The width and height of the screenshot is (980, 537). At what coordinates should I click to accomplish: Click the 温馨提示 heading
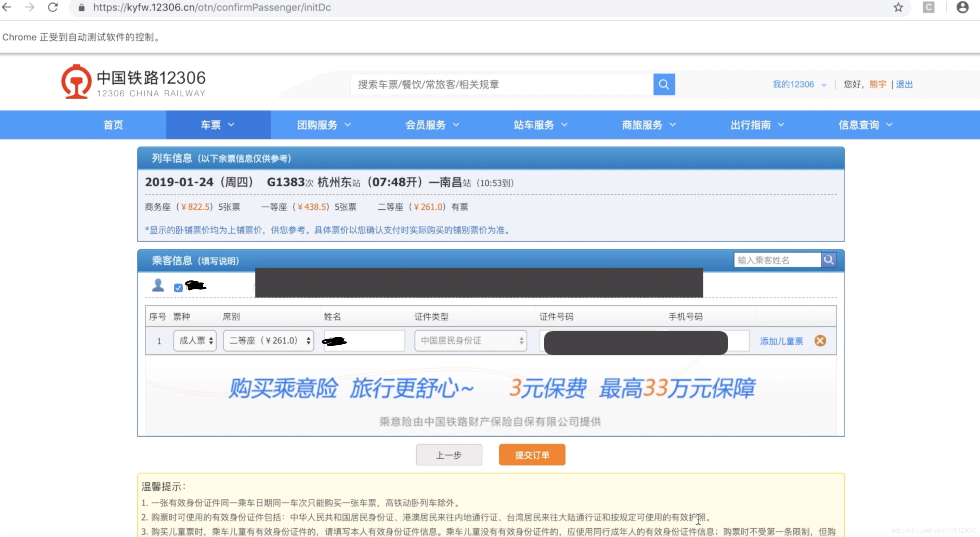tap(164, 486)
